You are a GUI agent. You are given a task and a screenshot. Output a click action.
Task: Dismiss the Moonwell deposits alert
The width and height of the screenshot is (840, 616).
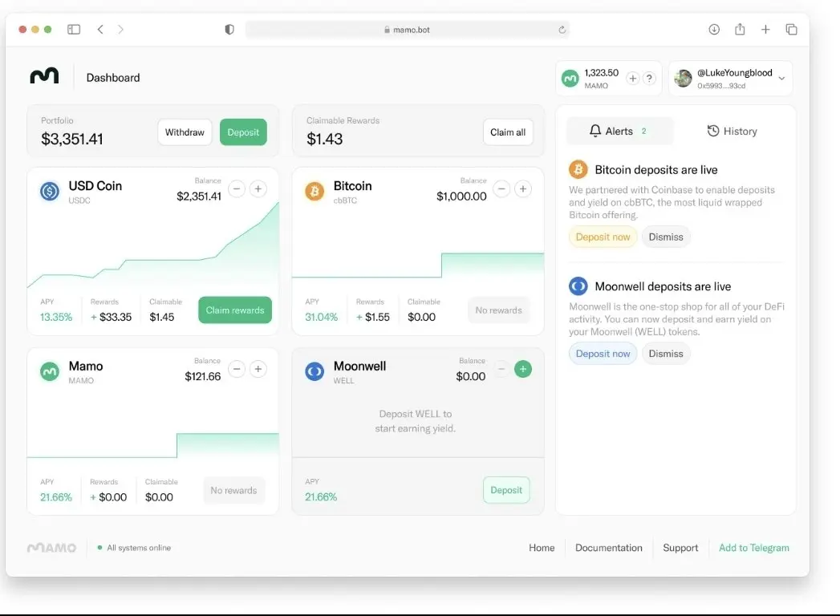[x=666, y=354]
